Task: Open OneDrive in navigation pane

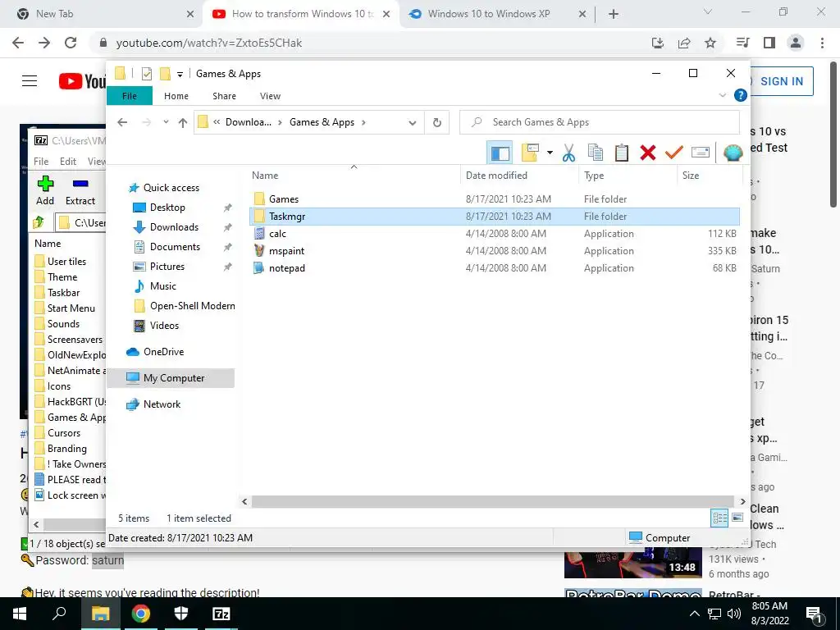Action: 163,352
